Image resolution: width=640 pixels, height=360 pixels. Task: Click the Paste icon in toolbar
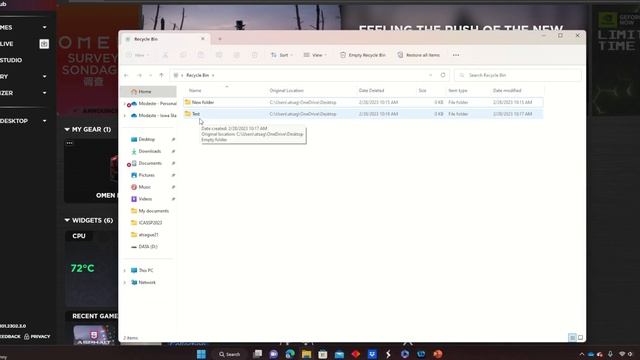201,55
